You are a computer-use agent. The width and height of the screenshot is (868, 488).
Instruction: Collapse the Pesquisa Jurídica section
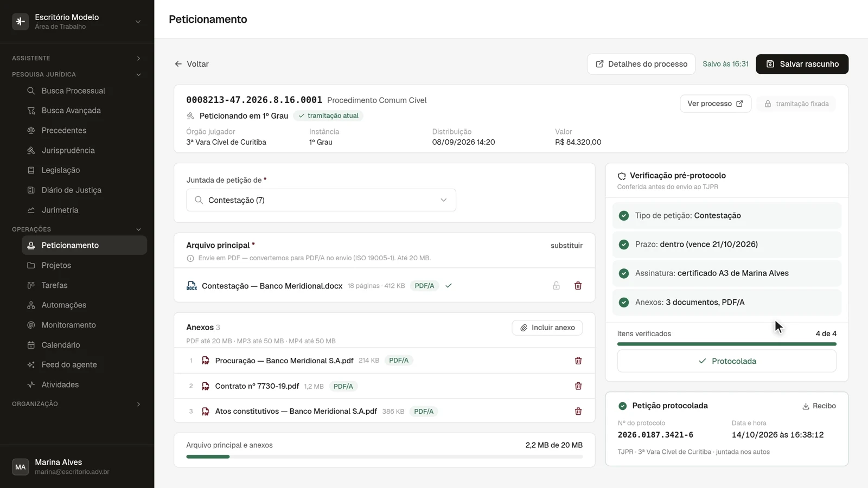(76, 74)
